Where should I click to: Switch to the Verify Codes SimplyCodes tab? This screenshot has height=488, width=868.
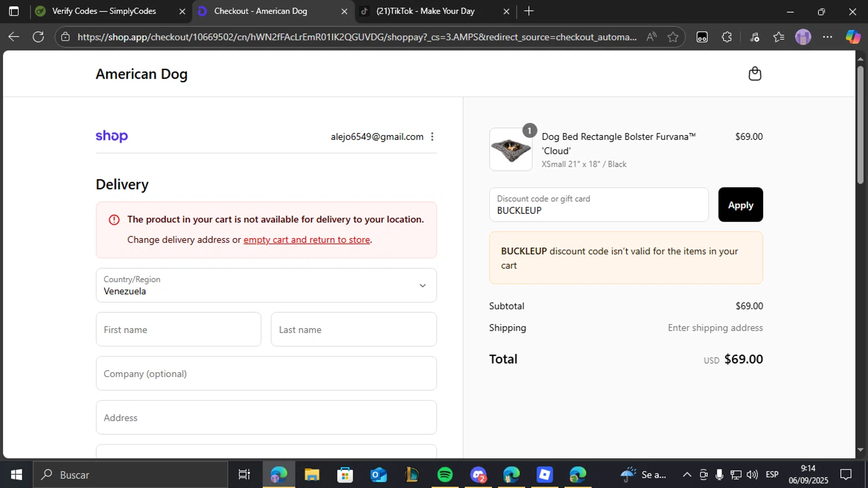(111, 11)
